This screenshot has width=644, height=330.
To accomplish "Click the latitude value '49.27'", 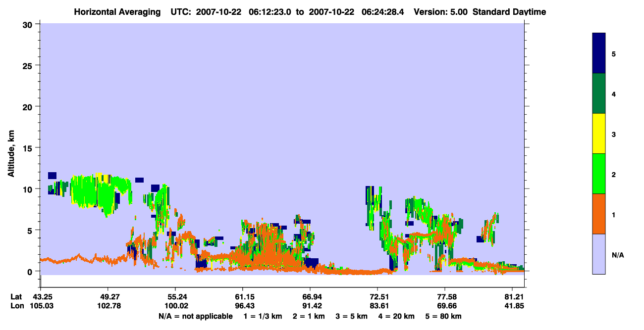I will pyautogui.click(x=108, y=297).
